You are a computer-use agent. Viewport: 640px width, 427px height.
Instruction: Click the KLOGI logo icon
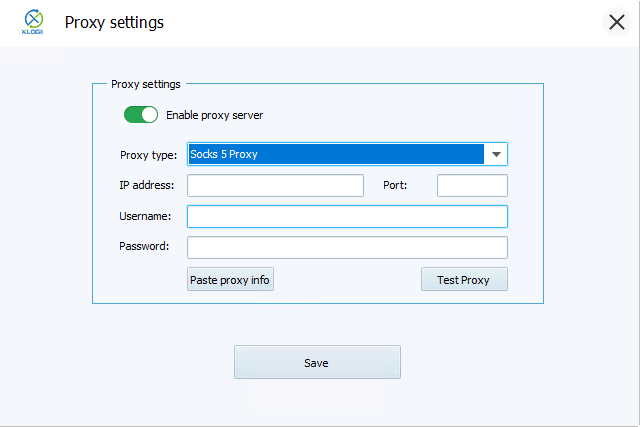point(32,22)
